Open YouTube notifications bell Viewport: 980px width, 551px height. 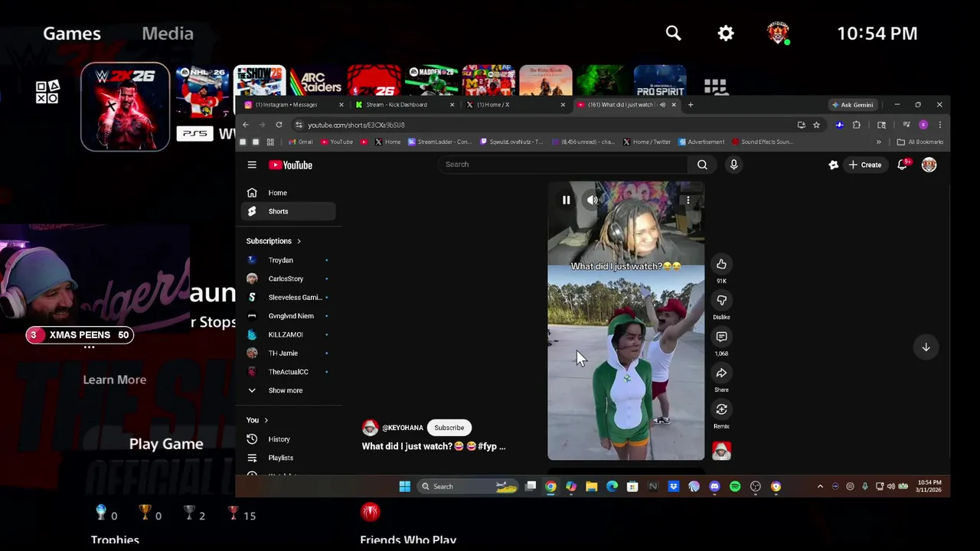[x=903, y=165]
